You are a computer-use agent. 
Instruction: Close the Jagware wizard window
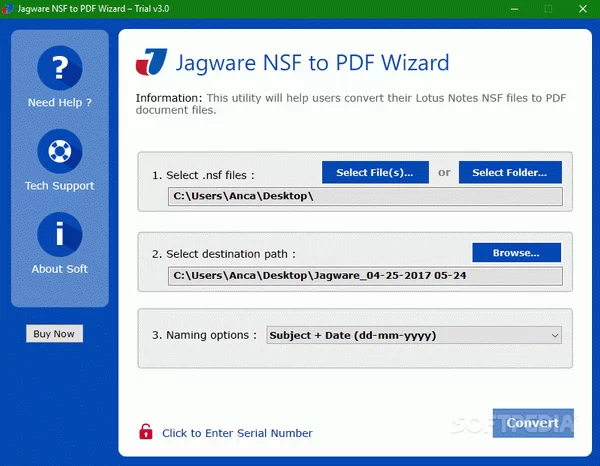[x=583, y=9]
